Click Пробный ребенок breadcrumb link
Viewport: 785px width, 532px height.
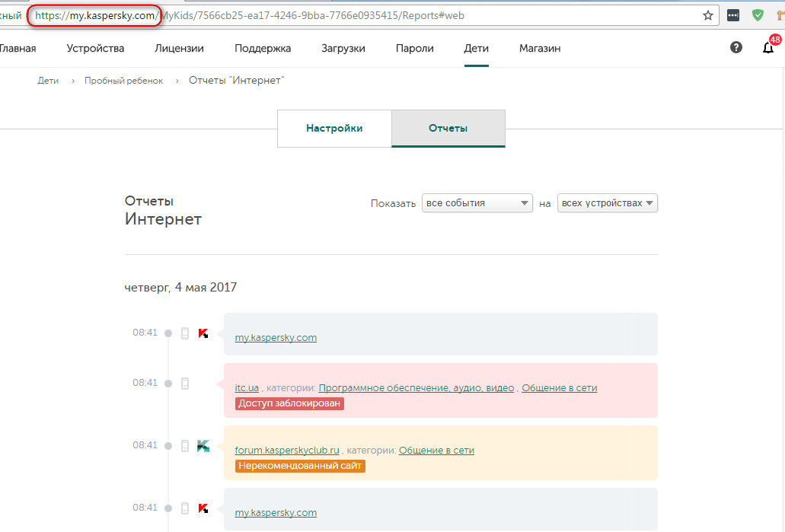pos(123,81)
